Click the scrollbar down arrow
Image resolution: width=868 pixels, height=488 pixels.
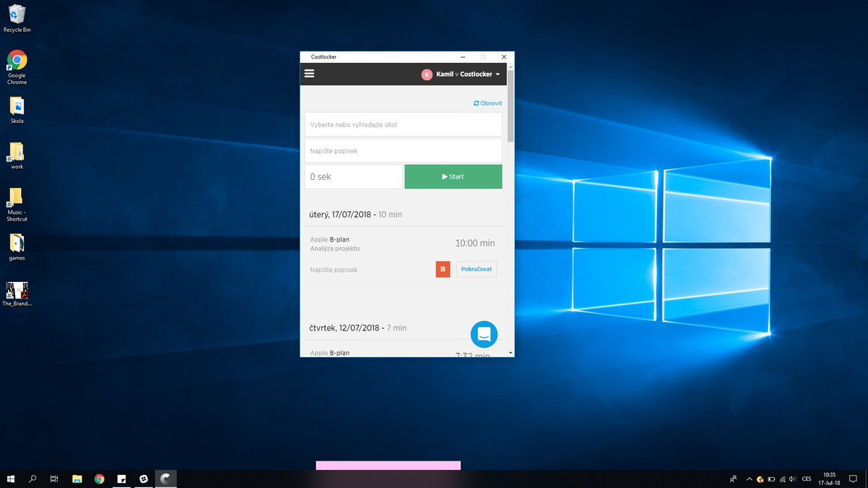coord(511,352)
